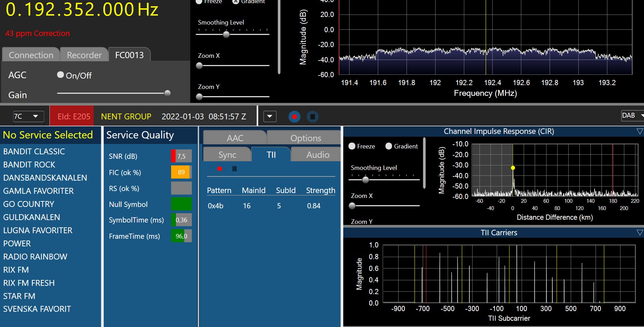Viewport: 644px width, 327px height.
Task: Select the RIX FM FRESH service
Action: (29, 283)
